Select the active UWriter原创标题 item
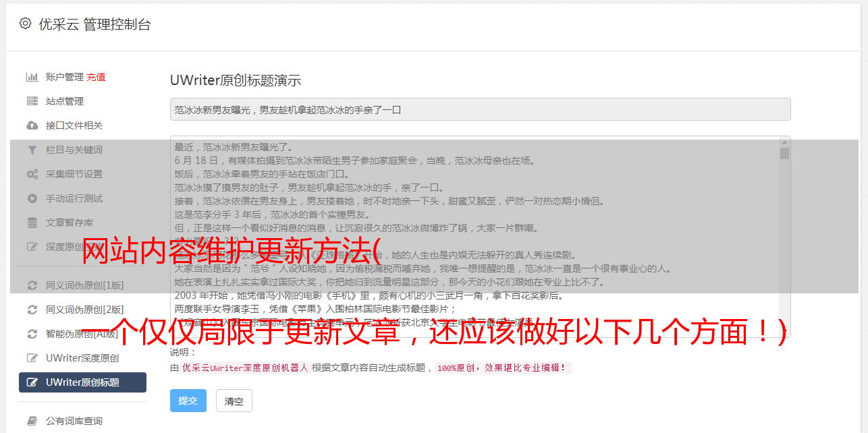This screenshot has width=868, height=433. tap(82, 382)
